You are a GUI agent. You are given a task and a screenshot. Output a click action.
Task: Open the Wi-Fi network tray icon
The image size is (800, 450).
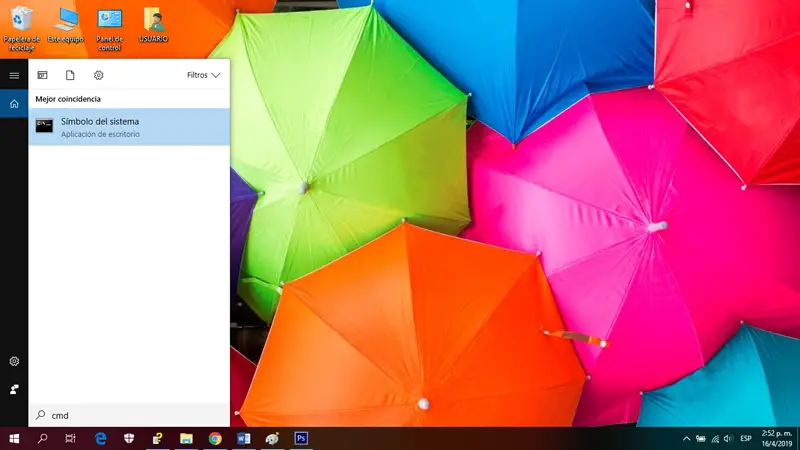point(715,439)
